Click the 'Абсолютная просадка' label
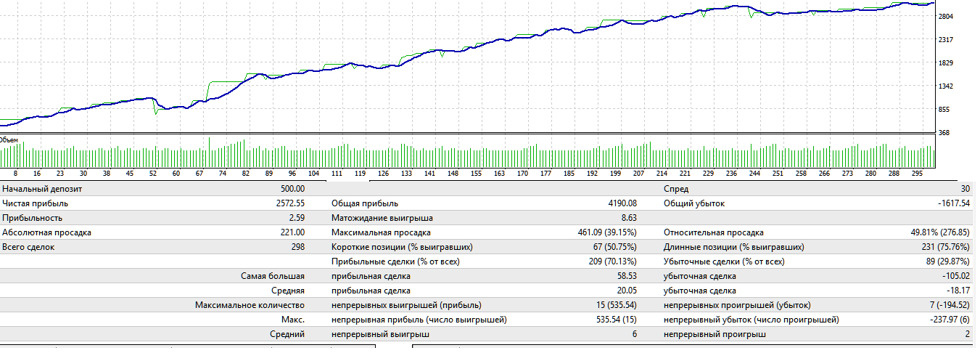The image size is (980, 353). (x=46, y=232)
